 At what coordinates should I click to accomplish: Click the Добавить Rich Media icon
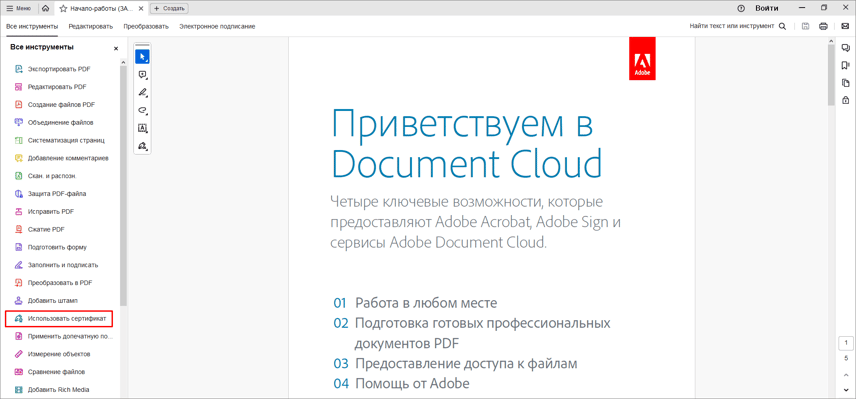pos(19,390)
